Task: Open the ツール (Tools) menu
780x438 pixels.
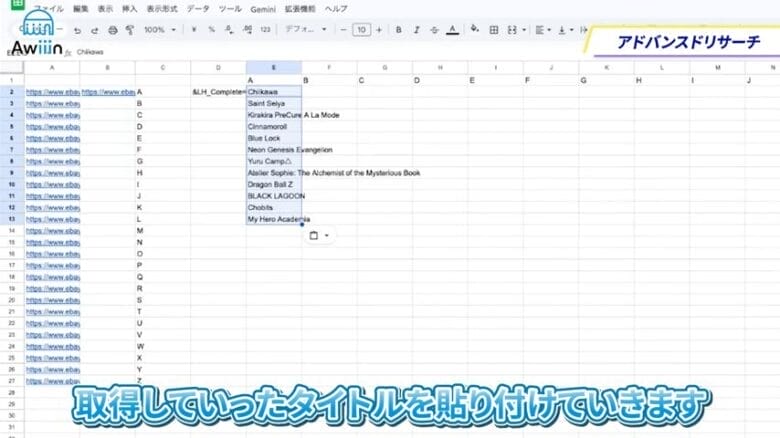Action: pyautogui.click(x=230, y=9)
